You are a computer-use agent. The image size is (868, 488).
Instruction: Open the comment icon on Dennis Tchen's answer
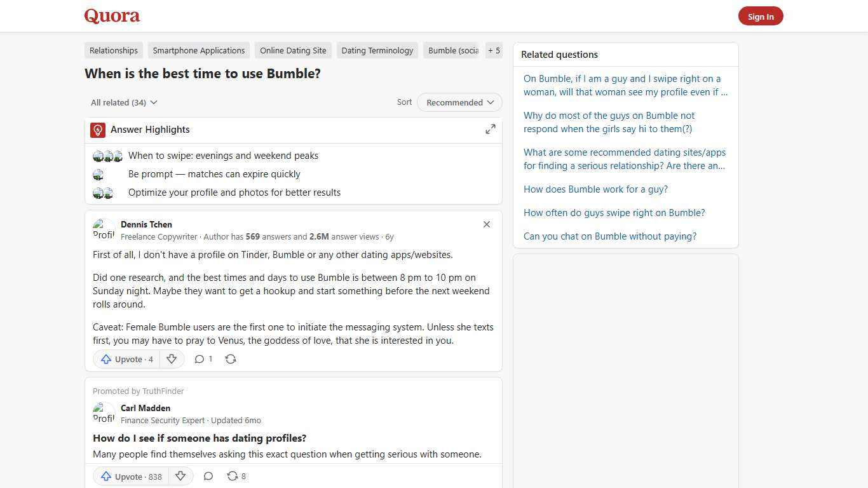[200, 359]
